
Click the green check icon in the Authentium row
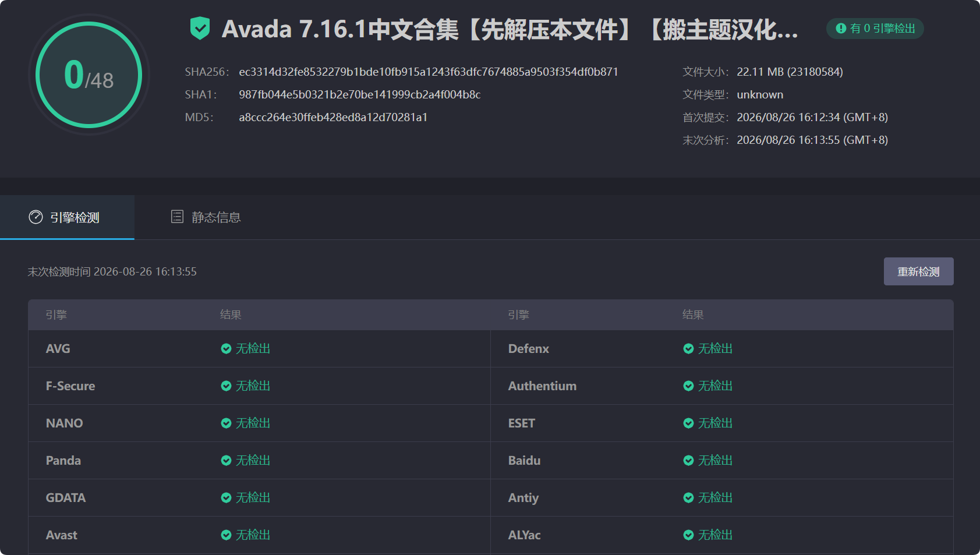pyautogui.click(x=688, y=386)
